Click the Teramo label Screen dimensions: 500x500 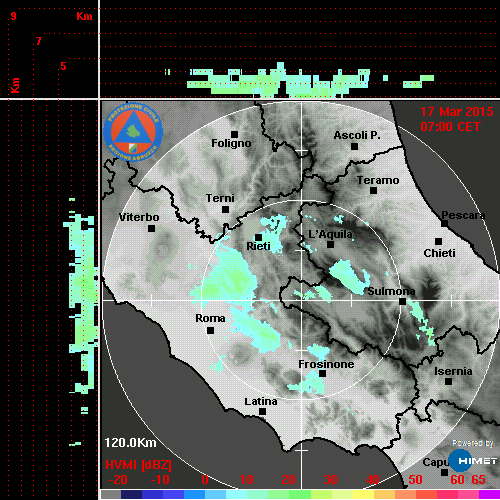tap(378, 180)
